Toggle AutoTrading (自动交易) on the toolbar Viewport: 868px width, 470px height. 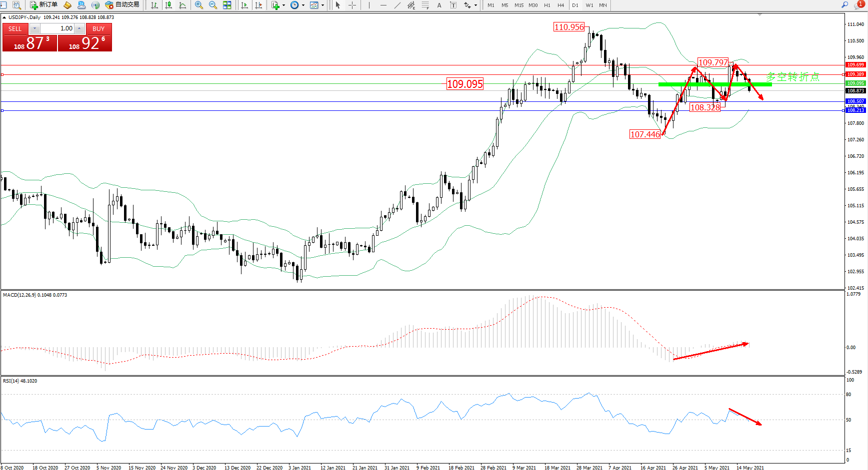click(122, 5)
